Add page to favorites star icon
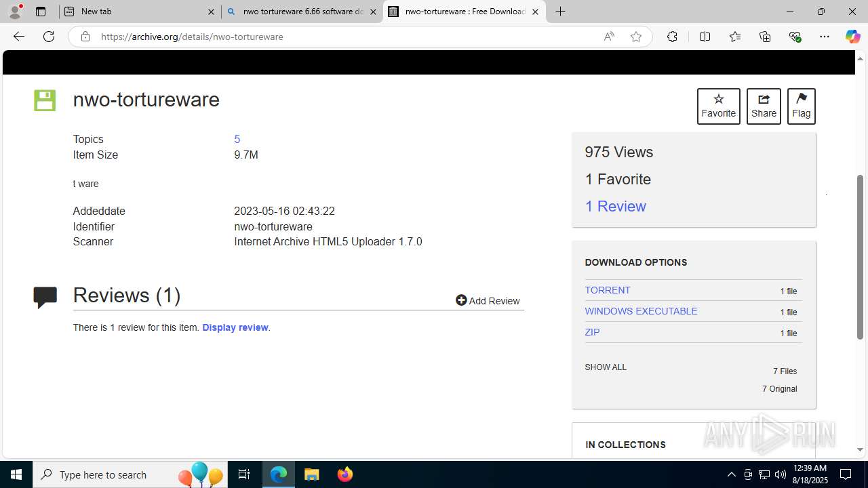 [x=636, y=37]
